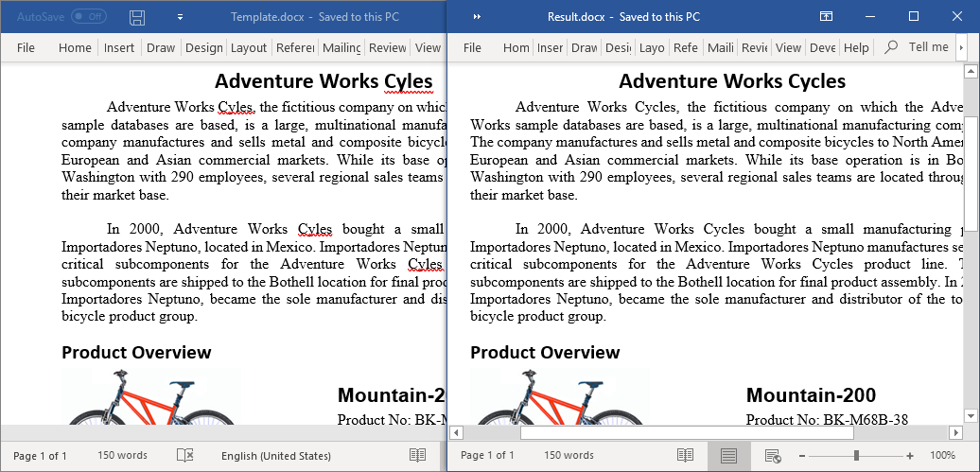Click 'Product No: BK-M68B-38' text in Result.docx
Image resolution: width=980 pixels, height=472 pixels.
pyautogui.click(x=827, y=419)
